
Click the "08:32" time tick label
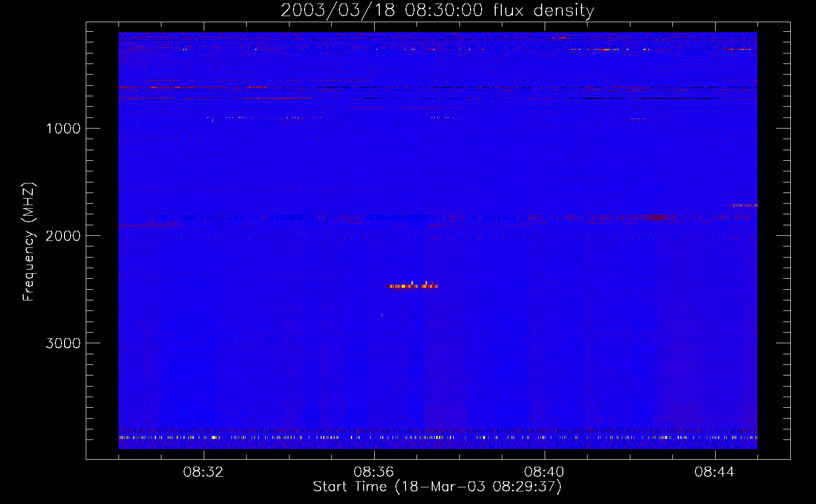[x=204, y=472]
